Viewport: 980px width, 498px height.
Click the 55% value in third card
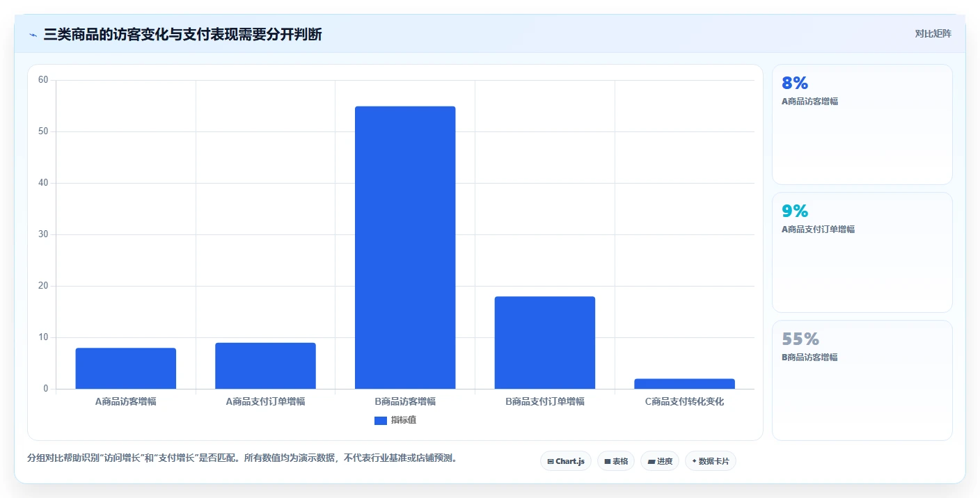[x=800, y=339]
